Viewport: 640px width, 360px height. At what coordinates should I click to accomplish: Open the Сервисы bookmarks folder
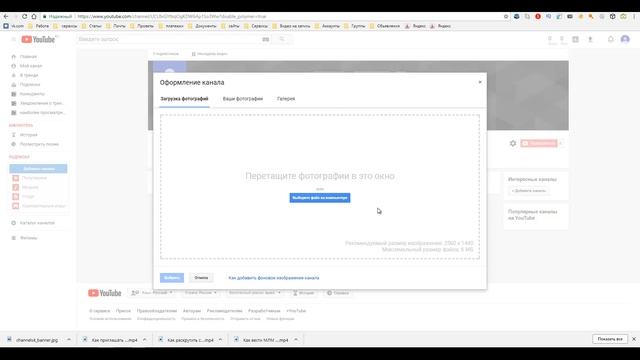click(x=256, y=26)
